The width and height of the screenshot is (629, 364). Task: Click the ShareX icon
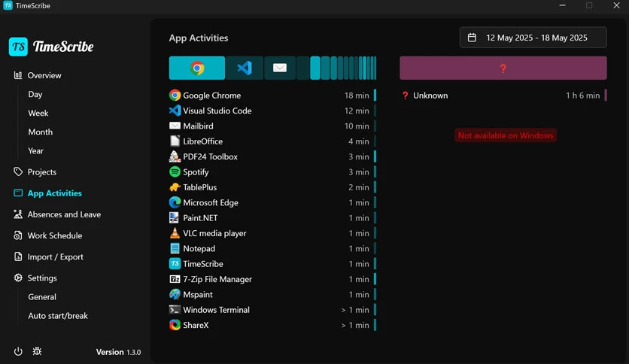click(x=175, y=325)
